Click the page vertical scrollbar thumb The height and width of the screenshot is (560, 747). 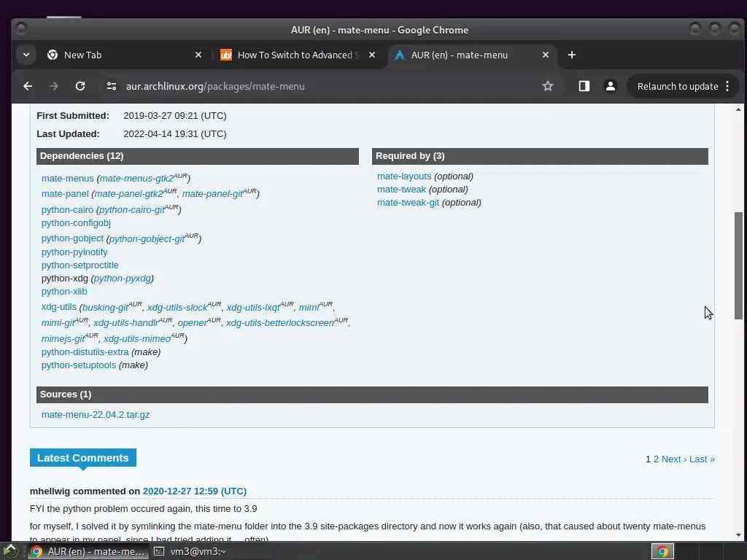tap(738, 265)
